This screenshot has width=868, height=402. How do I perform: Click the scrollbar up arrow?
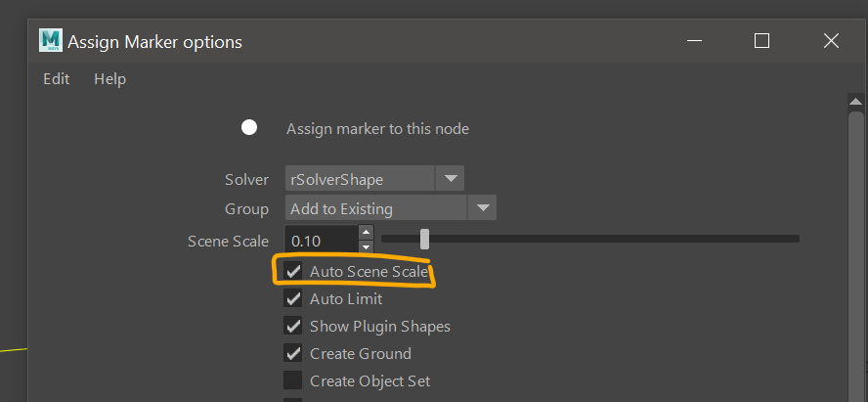point(856,102)
